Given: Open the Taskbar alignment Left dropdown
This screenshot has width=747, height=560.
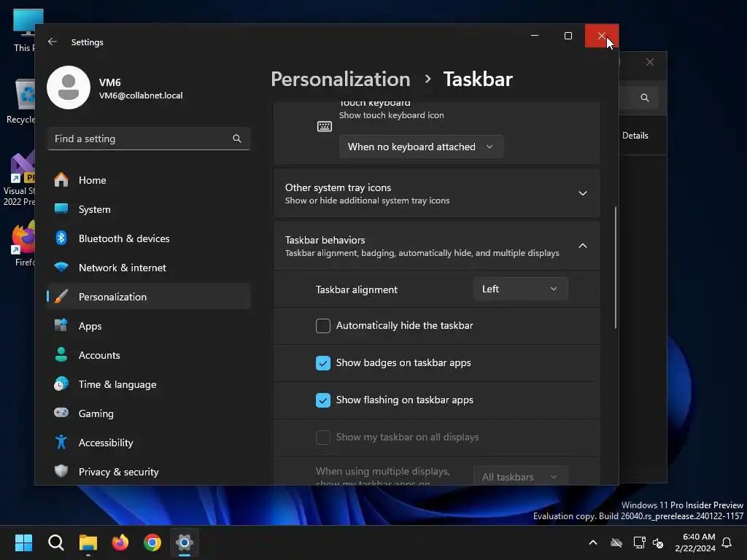Looking at the screenshot, I should tap(520, 289).
